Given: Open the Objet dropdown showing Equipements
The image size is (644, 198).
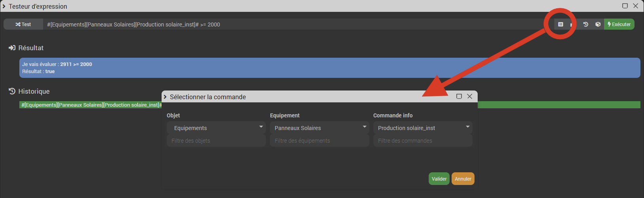Looking at the screenshot, I should tap(216, 128).
